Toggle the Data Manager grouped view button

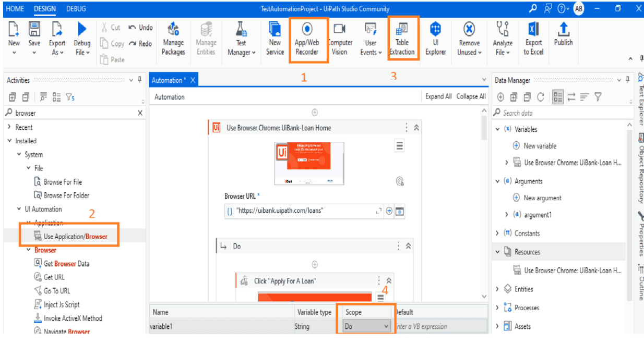point(558,96)
